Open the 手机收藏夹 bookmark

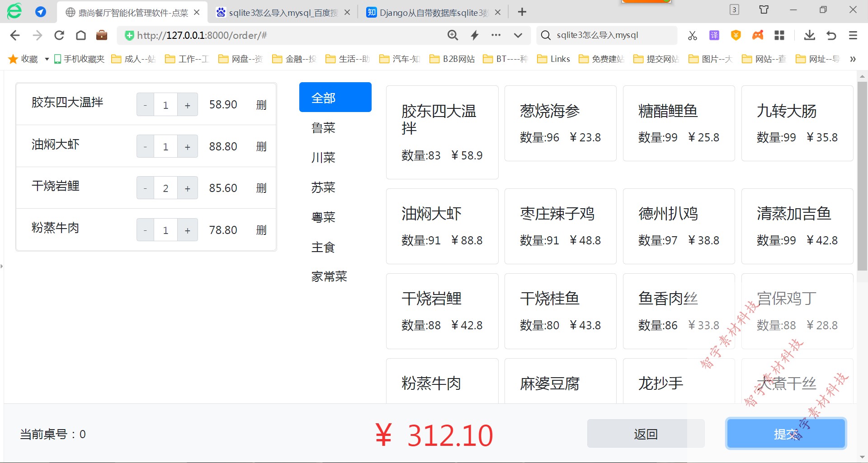pos(79,59)
